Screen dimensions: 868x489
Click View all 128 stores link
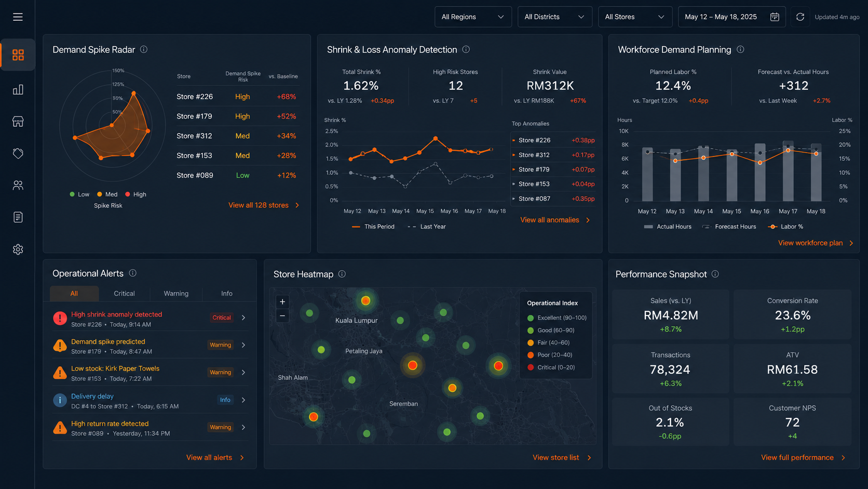[x=264, y=205]
